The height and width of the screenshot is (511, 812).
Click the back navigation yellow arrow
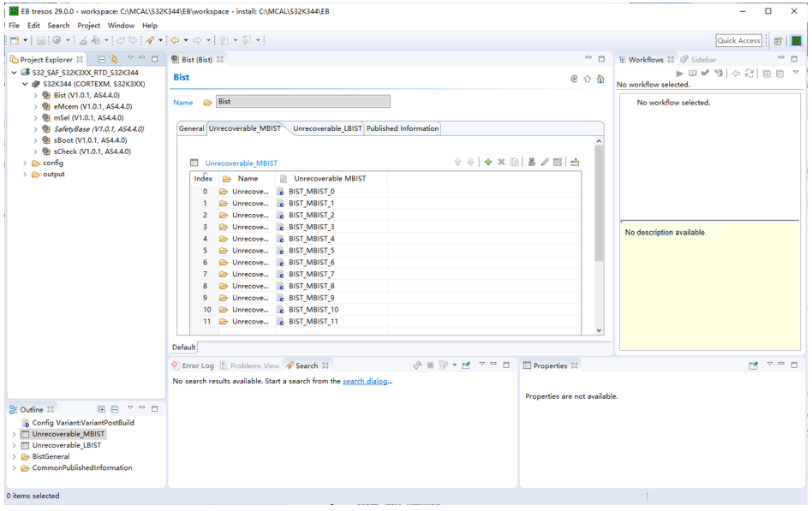pyautogui.click(x=176, y=40)
